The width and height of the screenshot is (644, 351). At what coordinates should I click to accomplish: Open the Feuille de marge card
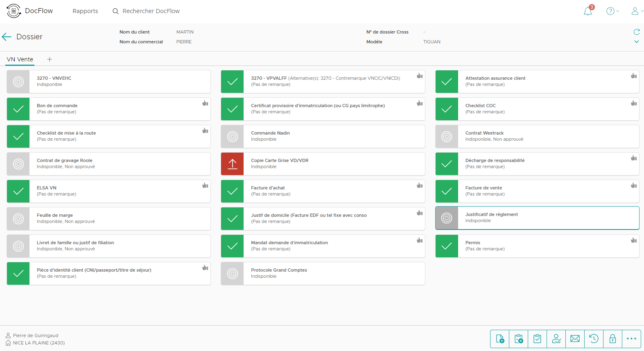tap(108, 219)
